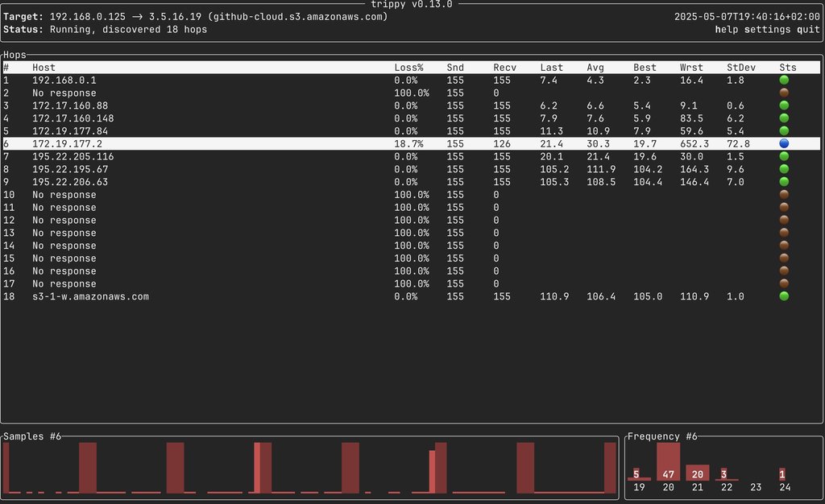Select hop row s3-1-w.amazonaws.com
825x504 pixels.
410,296
